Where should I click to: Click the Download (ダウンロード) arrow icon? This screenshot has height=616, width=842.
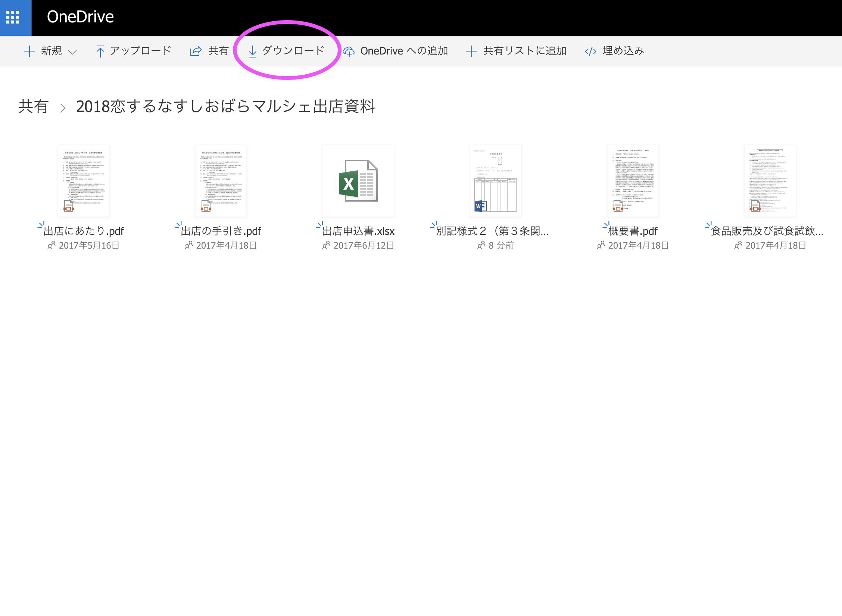253,51
